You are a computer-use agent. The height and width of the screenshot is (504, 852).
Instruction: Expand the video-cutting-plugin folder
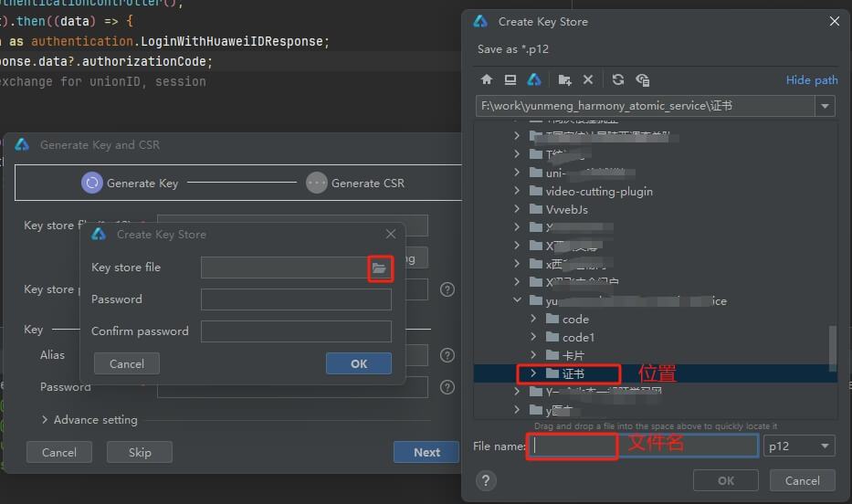point(517,191)
